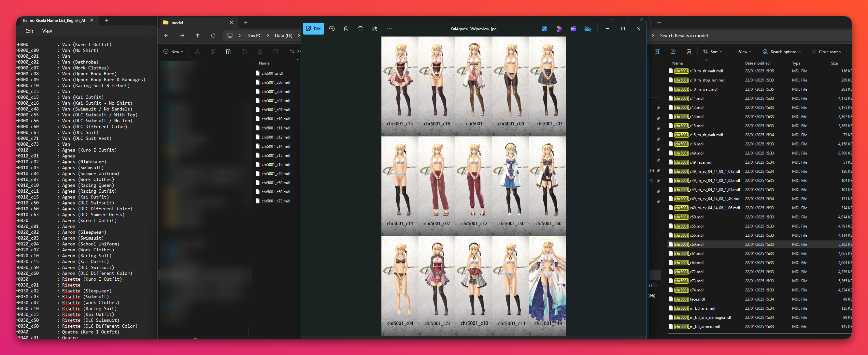868x355 pixels.
Task: Expand the chevron after This PC in address bar
Action: tap(268, 36)
